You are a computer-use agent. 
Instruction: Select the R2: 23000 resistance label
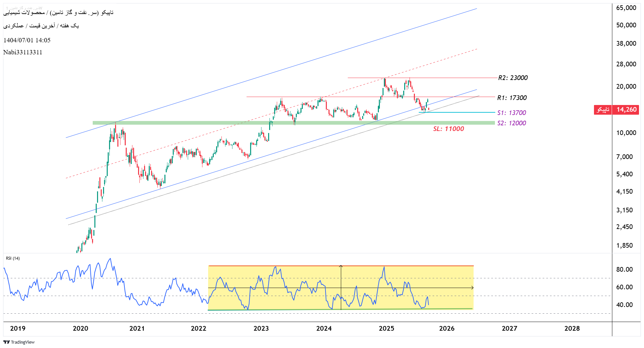click(x=513, y=78)
